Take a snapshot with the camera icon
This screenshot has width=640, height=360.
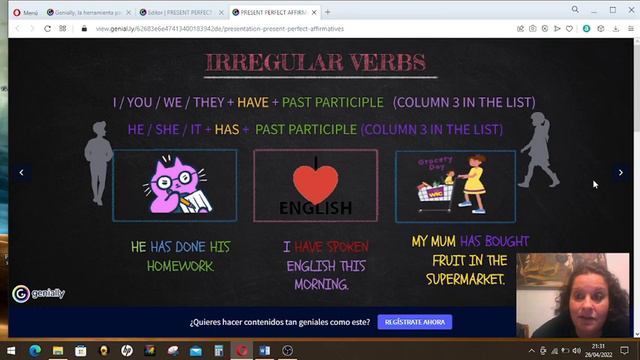533,29
